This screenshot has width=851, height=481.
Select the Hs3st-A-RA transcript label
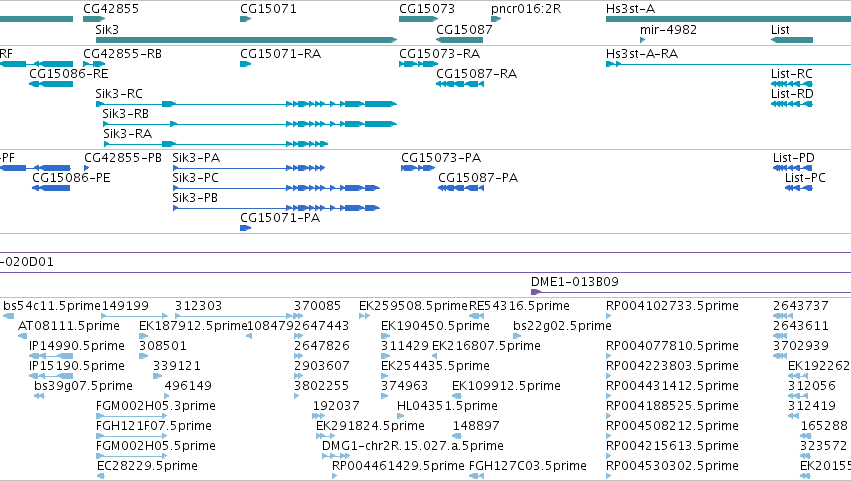point(642,54)
